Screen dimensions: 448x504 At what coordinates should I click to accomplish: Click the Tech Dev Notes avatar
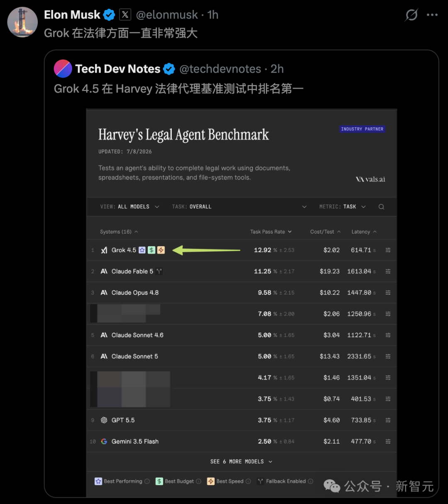(x=63, y=69)
